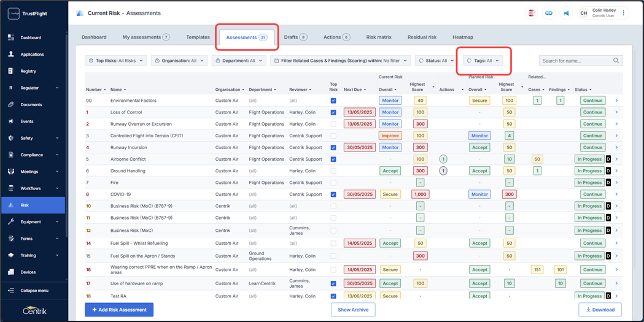Screen dimensions: 644x322
Task: Click the Add Risk Assessment button
Action: coord(119,310)
